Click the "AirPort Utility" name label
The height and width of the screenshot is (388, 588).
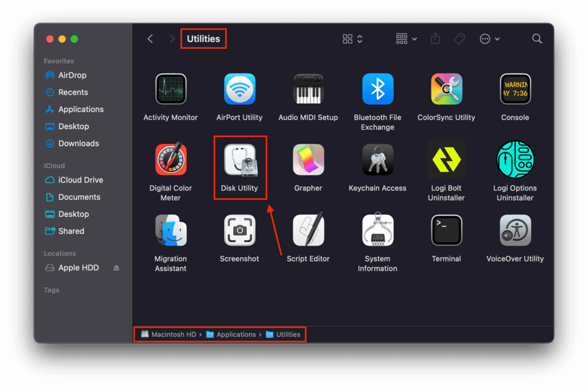coord(239,118)
